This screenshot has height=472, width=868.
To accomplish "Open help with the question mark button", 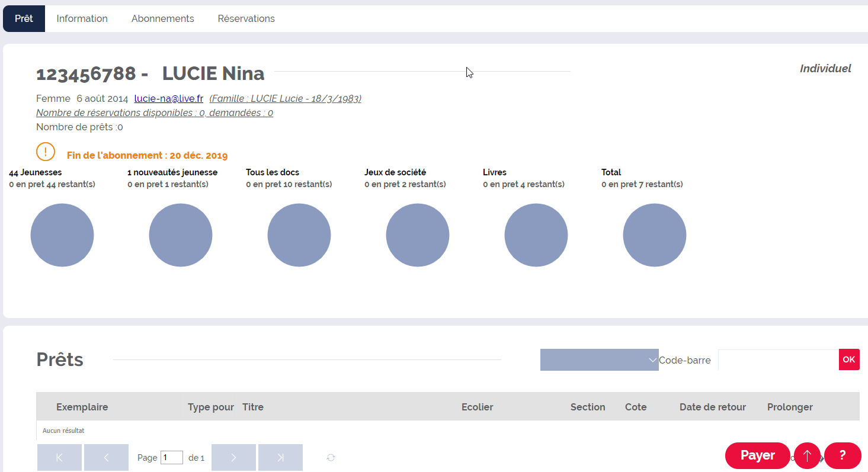I will [843, 455].
